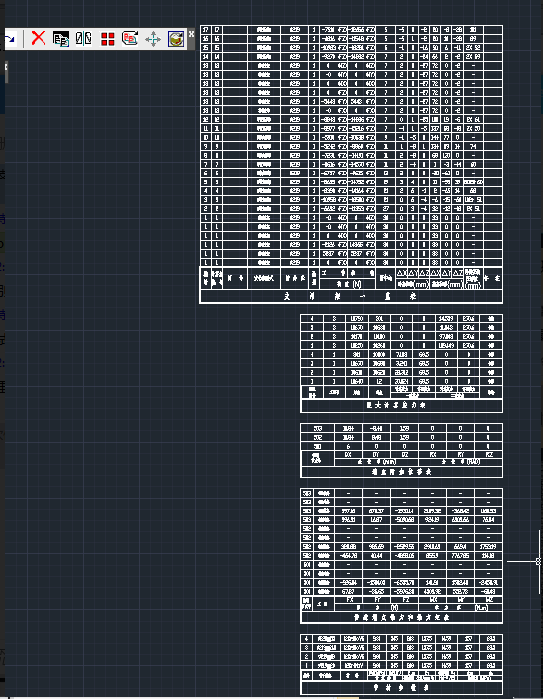Click the title row of the large top table

tap(351, 296)
